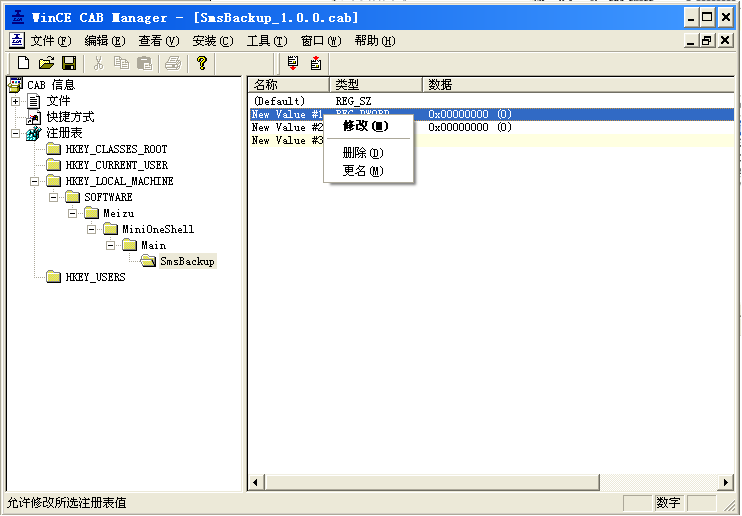
Task: Click the horizontal scrollbar thumb
Action: click(x=432, y=482)
